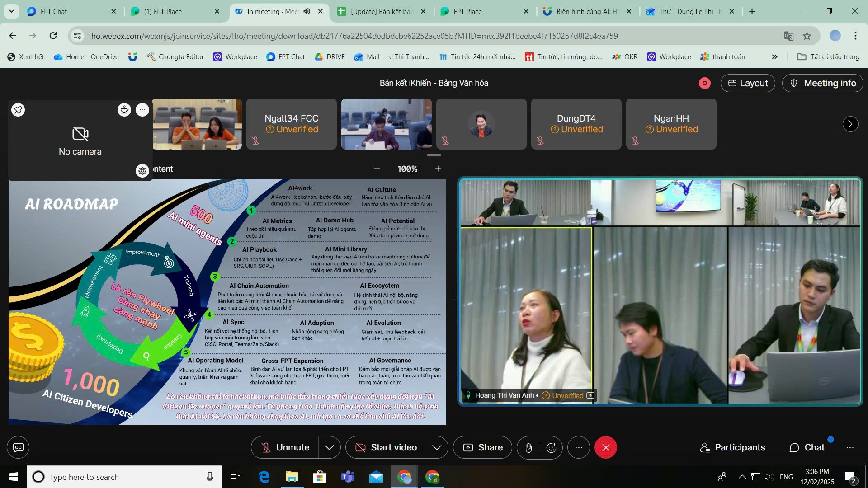This screenshot has height=488, width=868.
Task: Expand audio options dropdown arrow
Action: point(330,447)
